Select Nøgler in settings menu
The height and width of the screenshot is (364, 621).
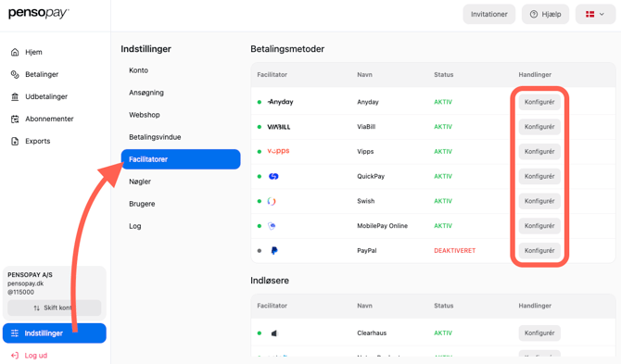[x=140, y=182]
